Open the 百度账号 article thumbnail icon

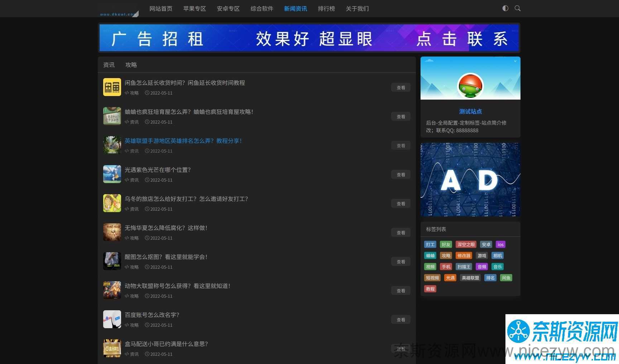(x=112, y=319)
